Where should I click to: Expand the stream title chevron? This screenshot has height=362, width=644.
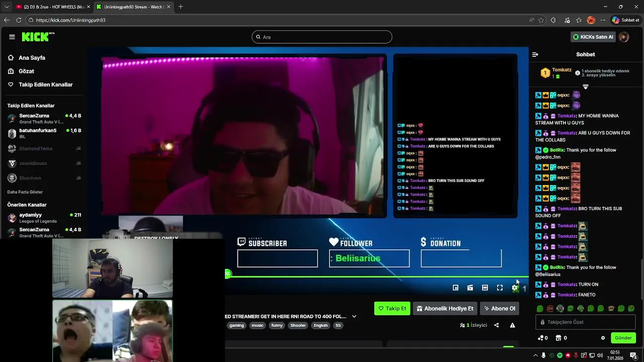tap(354, 316)
